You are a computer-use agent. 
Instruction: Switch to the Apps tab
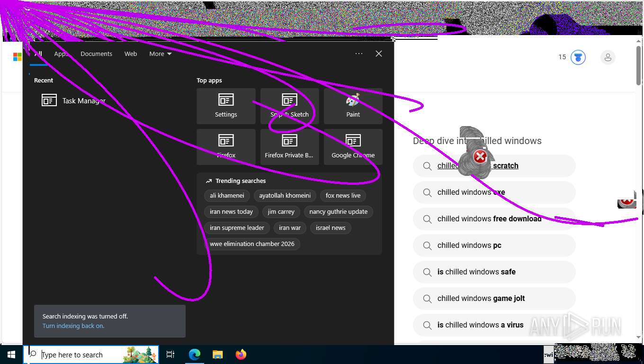pyautogui.click(x=61, y=54)
